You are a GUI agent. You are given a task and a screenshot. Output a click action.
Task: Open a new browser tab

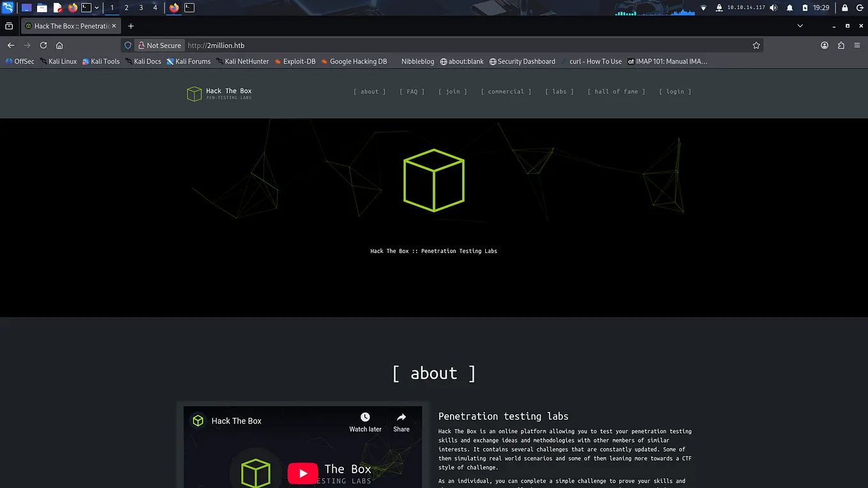click(x=131, y=26)
